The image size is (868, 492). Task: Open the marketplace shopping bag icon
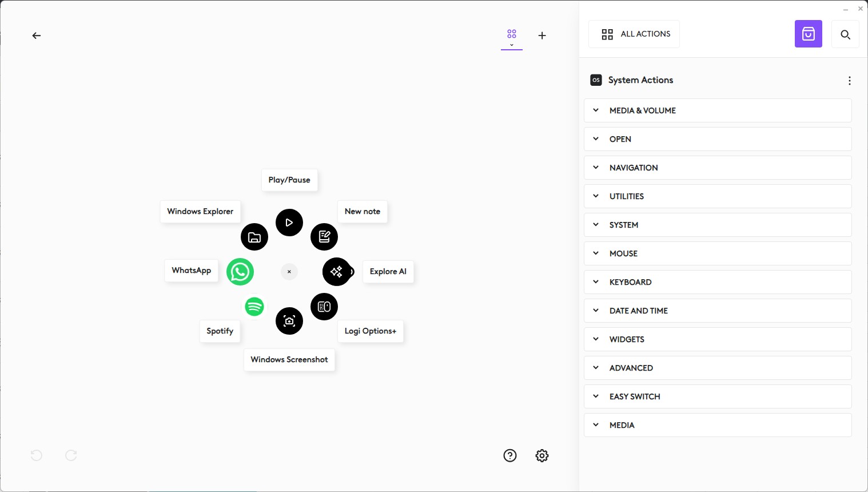click(x=808, y=34)
